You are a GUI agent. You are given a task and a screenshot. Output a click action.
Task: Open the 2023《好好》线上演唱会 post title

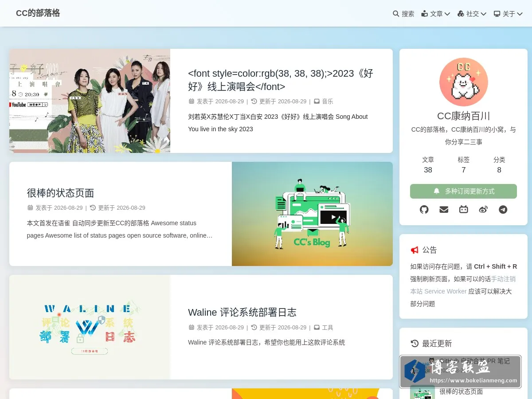(x=281, y=80)
